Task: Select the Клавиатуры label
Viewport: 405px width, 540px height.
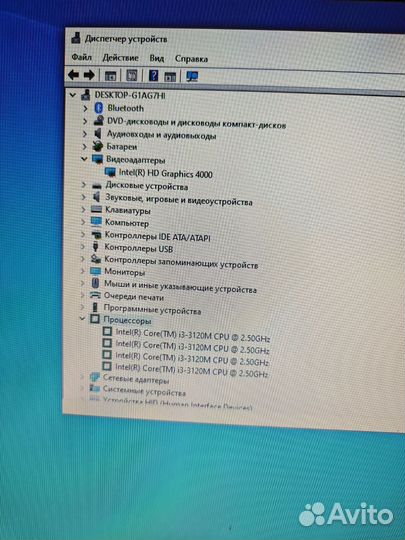Action: click(127, 210)
